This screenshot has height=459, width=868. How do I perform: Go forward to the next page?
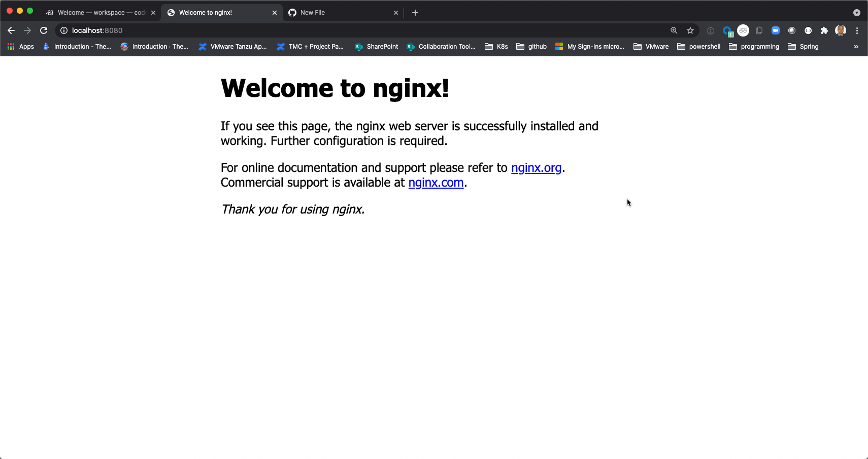tap(27, 30)
